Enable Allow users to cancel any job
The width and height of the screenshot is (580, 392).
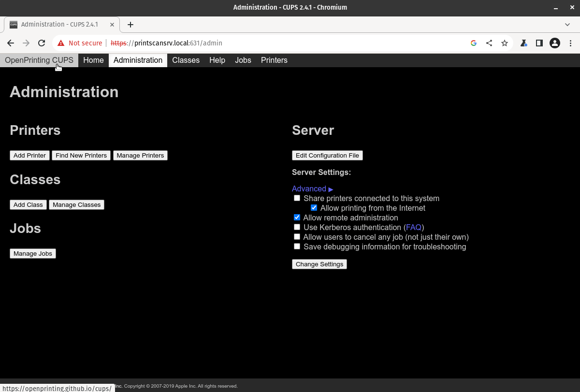click(x=297, y=237)
